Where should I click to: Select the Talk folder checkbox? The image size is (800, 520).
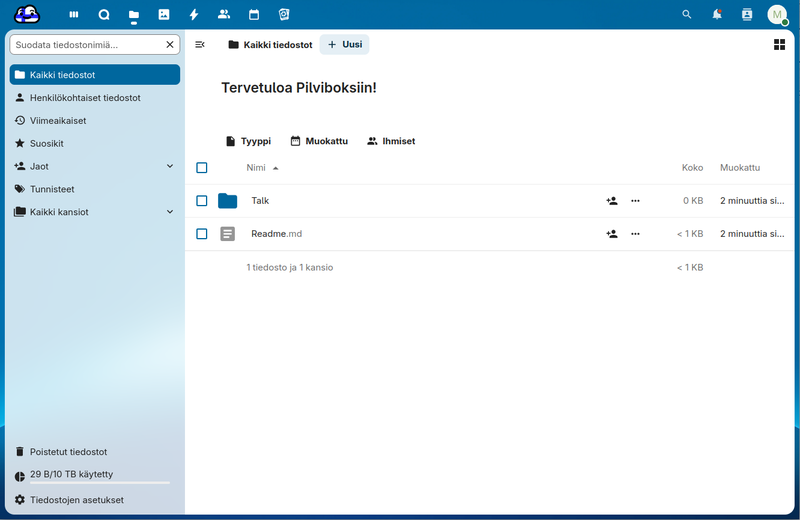point(202,201)
